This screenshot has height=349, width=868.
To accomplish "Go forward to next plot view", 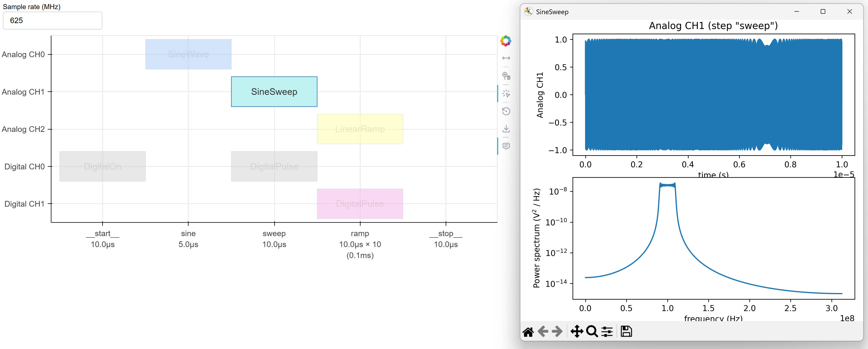I will click(x=557, y=331).
